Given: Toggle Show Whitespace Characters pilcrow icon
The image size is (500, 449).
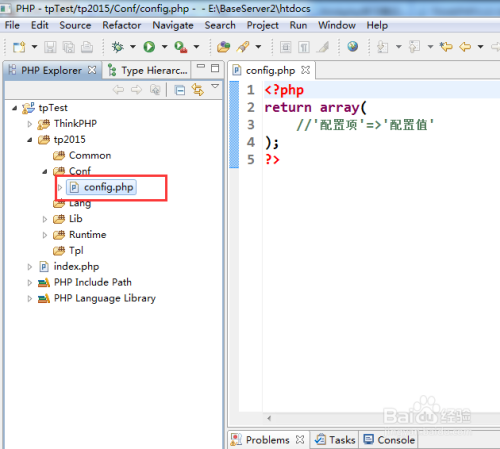Looking at the screenshot, I should pos(303,47).
